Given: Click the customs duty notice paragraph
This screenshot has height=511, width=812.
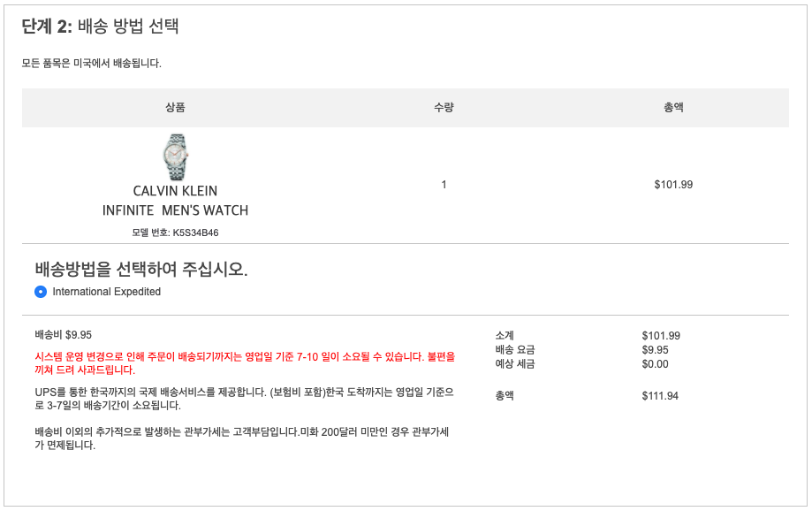Looking at the screenshot, I should pyautogui.click(x=242, y=438).
